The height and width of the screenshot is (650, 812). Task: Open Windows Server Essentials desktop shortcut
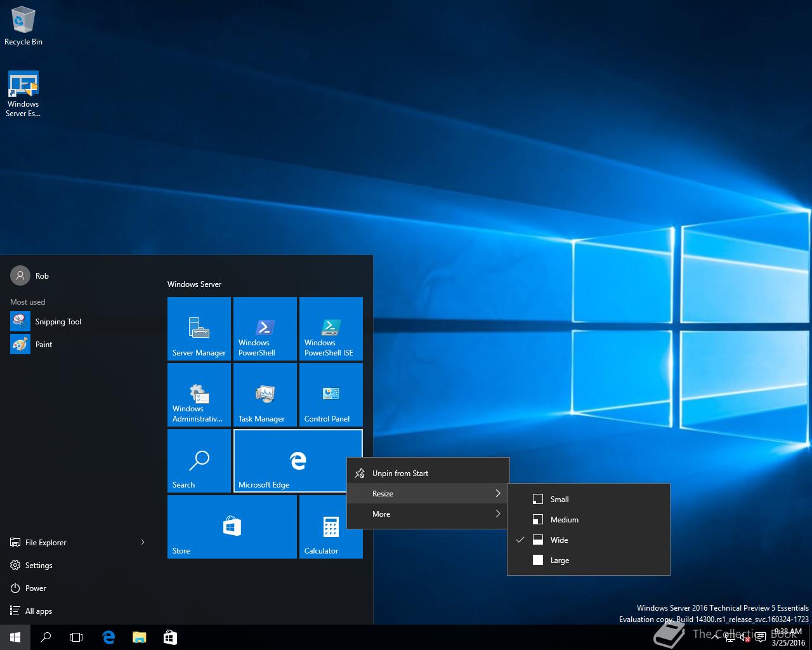pos(23,94)
